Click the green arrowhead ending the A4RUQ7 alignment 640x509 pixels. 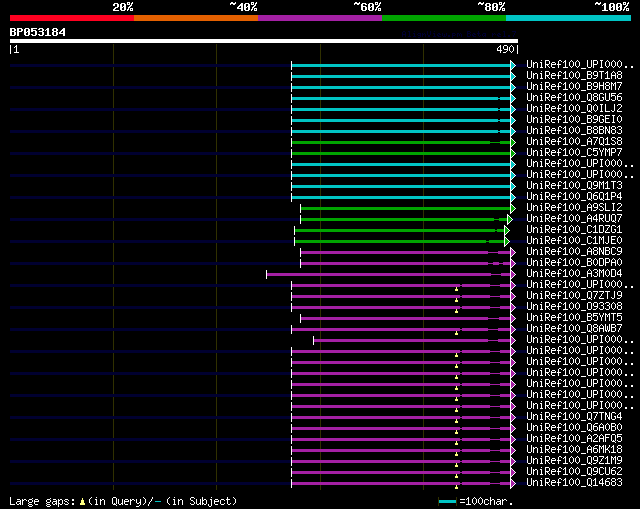click(510, 220)
